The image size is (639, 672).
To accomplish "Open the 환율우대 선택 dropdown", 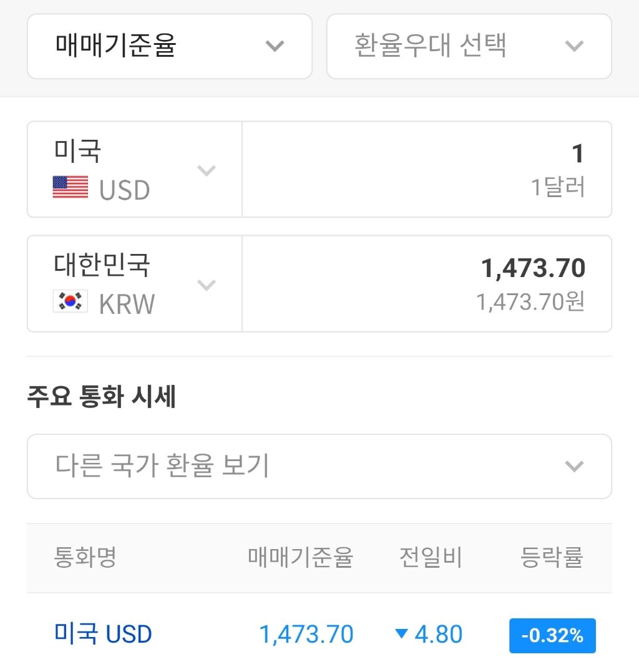I will 469,46.
